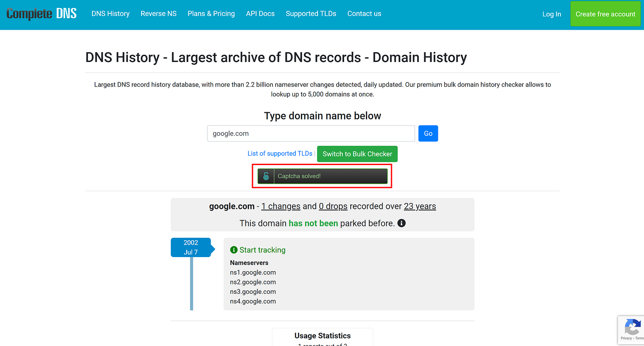Screen dimensions: 644x346
Task: Open the Reverse NS page
Action: [x=158, y=14]
